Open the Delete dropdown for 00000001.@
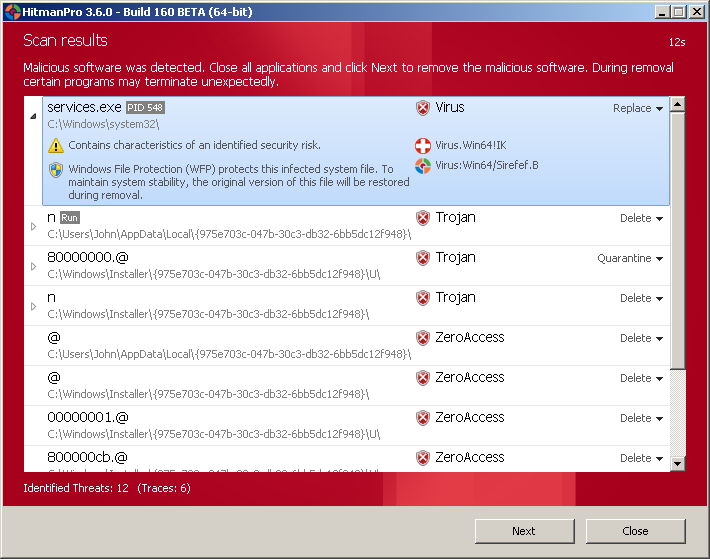The width and height of the screenshot is (710, 559). click(641, 418)
